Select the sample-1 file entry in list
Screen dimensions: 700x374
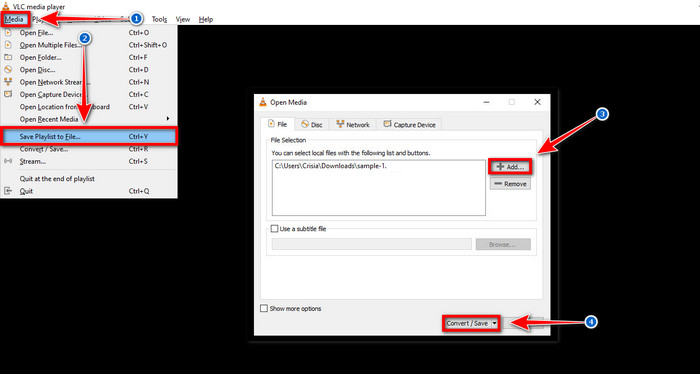(x=331, y=166)
